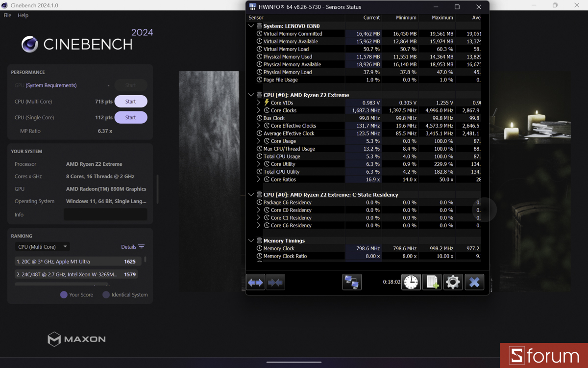The height and width of the screenshot is (368, 588).
Task: Click the Info input field
Action: (105, 214)
